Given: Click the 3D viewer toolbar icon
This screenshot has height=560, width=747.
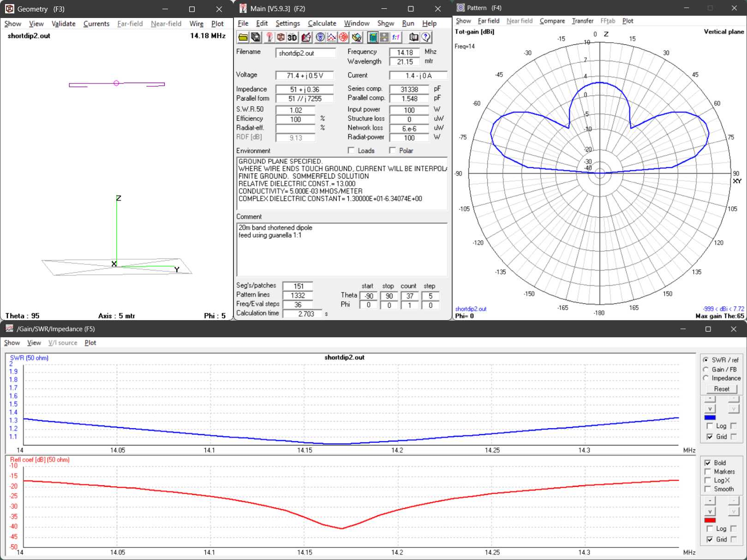Looking at the screenshot, I should pos(292,37).
